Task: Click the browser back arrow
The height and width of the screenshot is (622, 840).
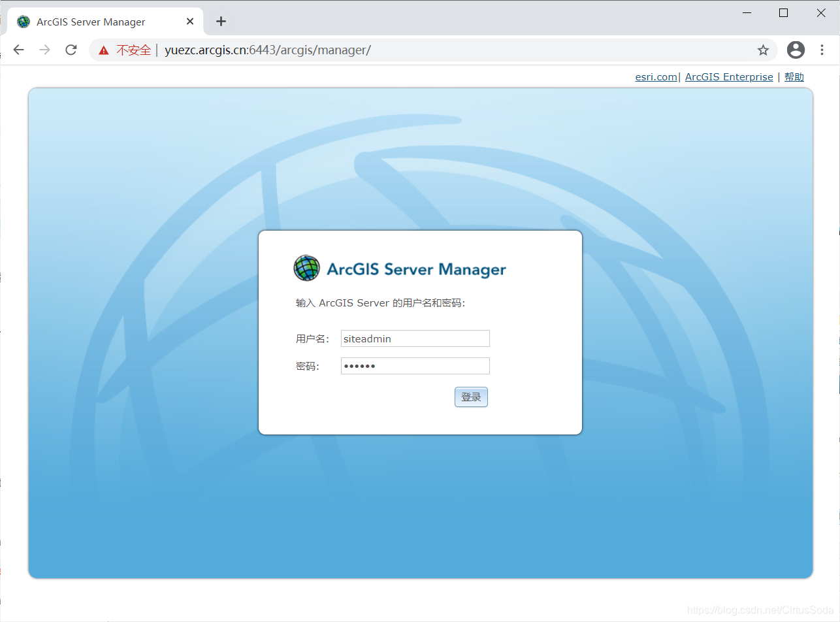Action: point(18,50)
